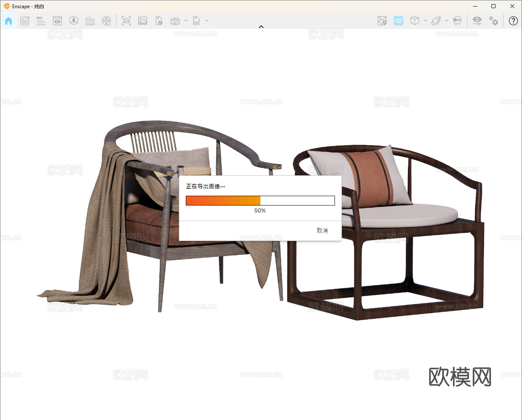522x420 pixels.
Task: Click the 取消 cancel button
Action: click(322, 231)
